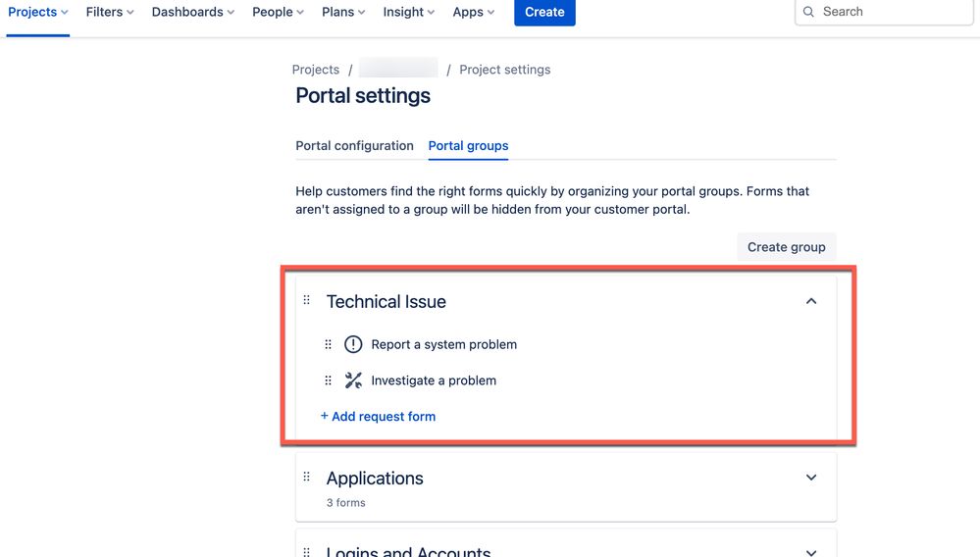Viewport: 980px width, 557px height.
Task: Go to Projects breadcrumb link
Action: (x=316, y=70)
